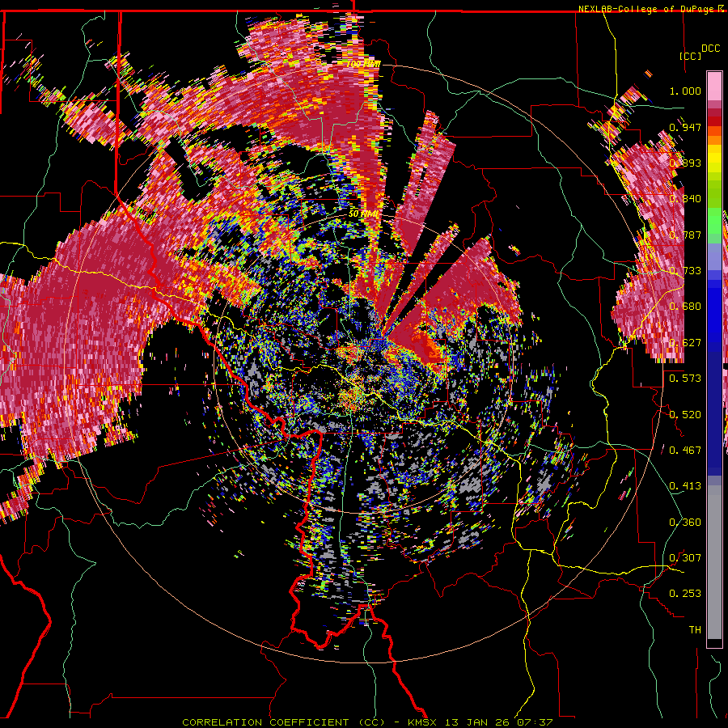728x728 pixels.
Task: Click the 0.573 scale value
Action: pos(685,379)
